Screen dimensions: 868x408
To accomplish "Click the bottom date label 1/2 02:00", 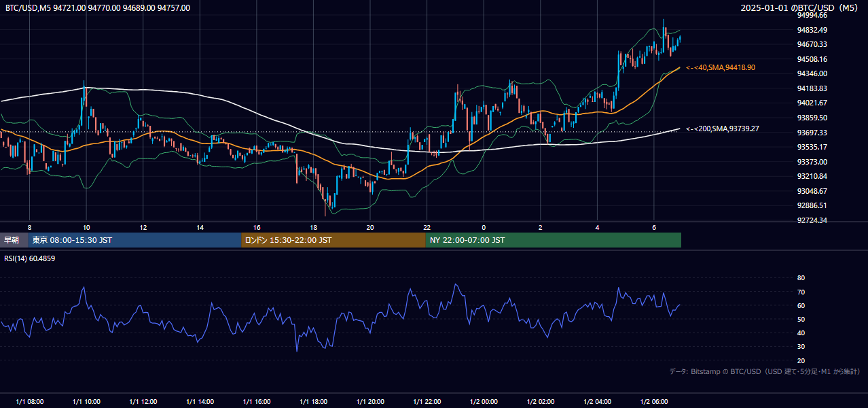I will [541, 402].
